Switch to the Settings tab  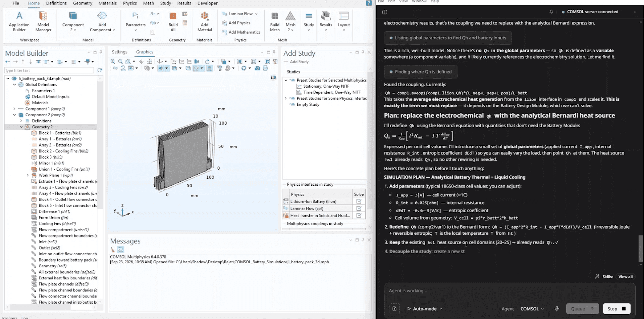(119, 52)
